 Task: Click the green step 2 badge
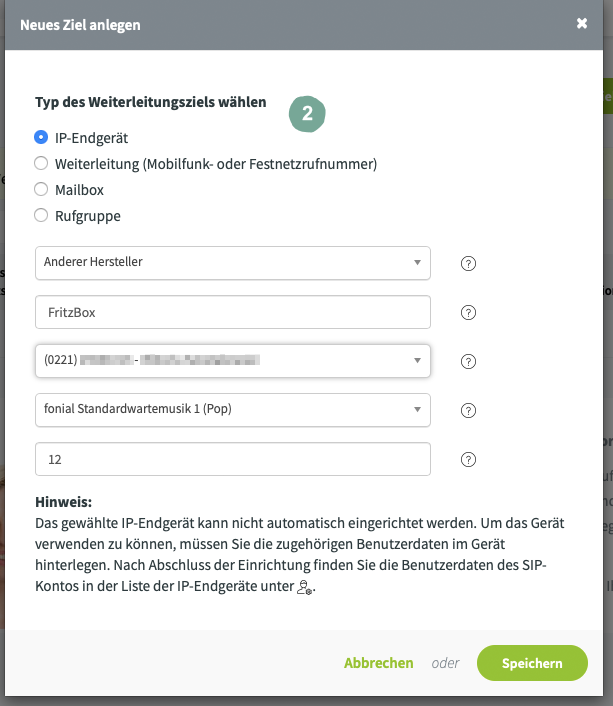tap(307, 114)
